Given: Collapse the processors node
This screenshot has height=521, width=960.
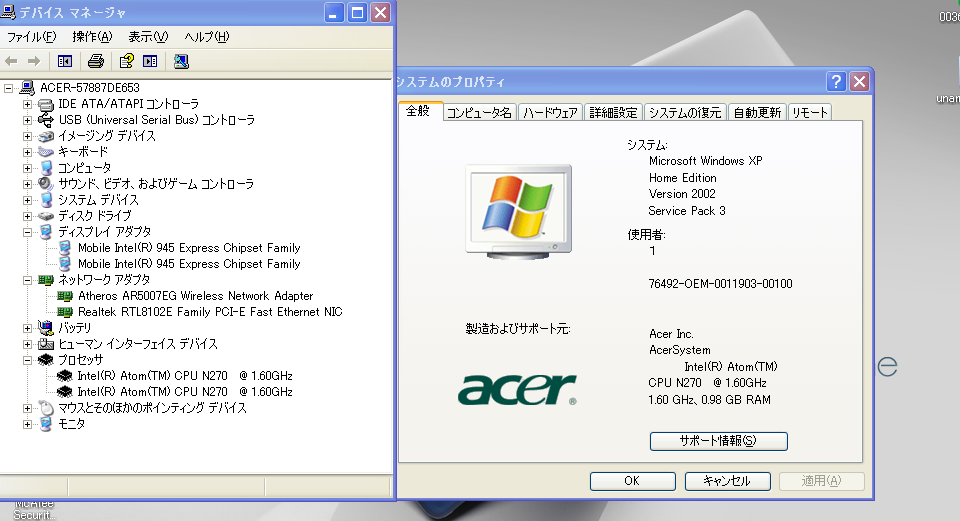Looking at the screenshot, I should pos(27,360).
